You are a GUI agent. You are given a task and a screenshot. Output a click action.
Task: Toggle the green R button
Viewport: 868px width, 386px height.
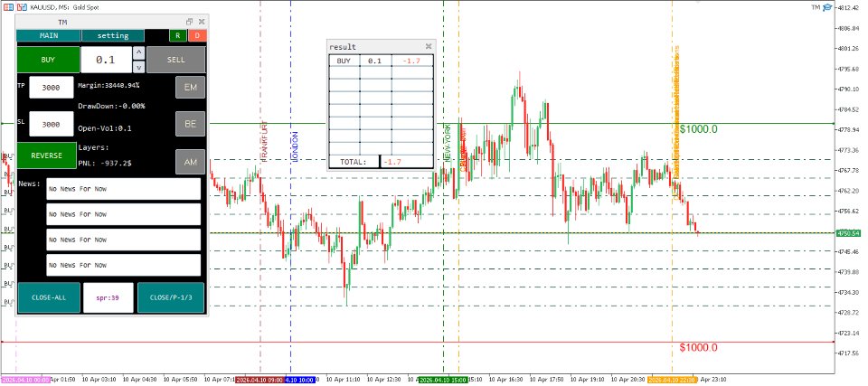click(x=178, y=35)
